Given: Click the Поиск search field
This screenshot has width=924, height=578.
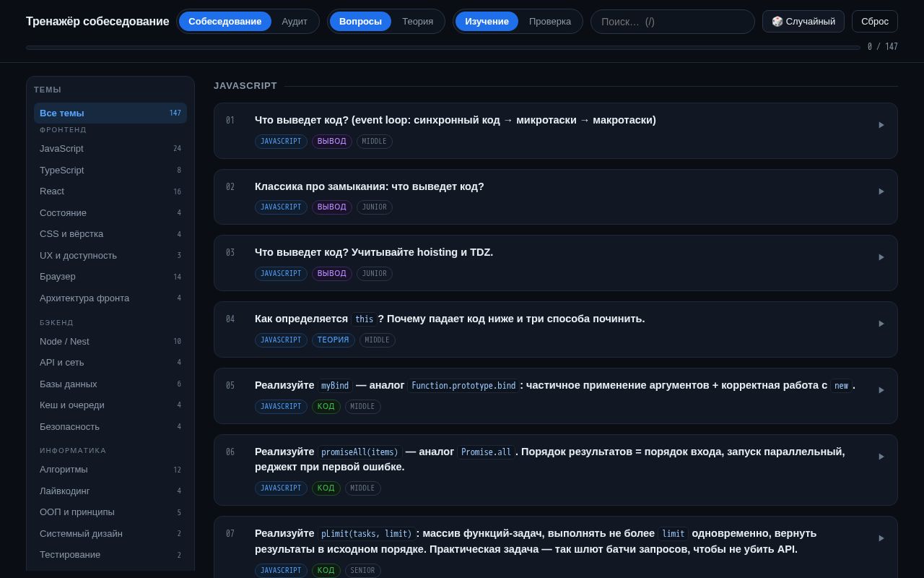Looking at the screenshot, I should pyautogui.click(x=673, y=22).
